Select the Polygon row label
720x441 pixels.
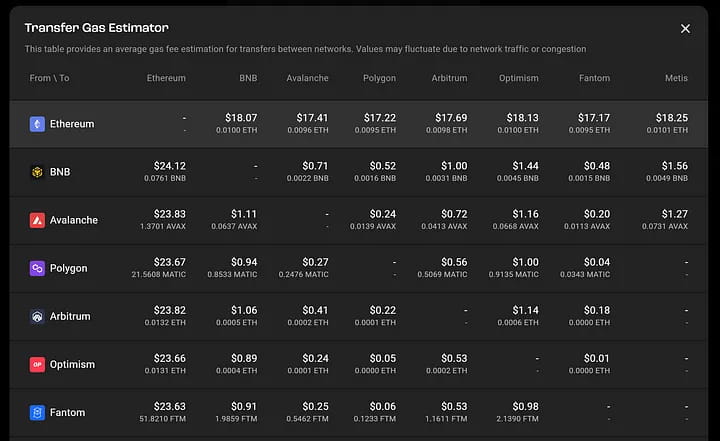pyautogui.click(x=68, y=268)
